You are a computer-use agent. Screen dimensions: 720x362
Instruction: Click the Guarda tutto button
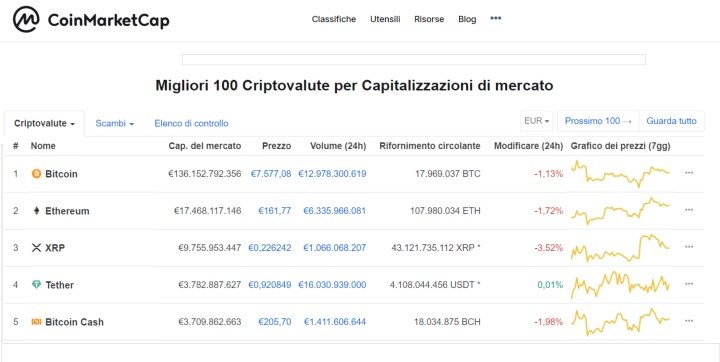click(x=671, y=121)
